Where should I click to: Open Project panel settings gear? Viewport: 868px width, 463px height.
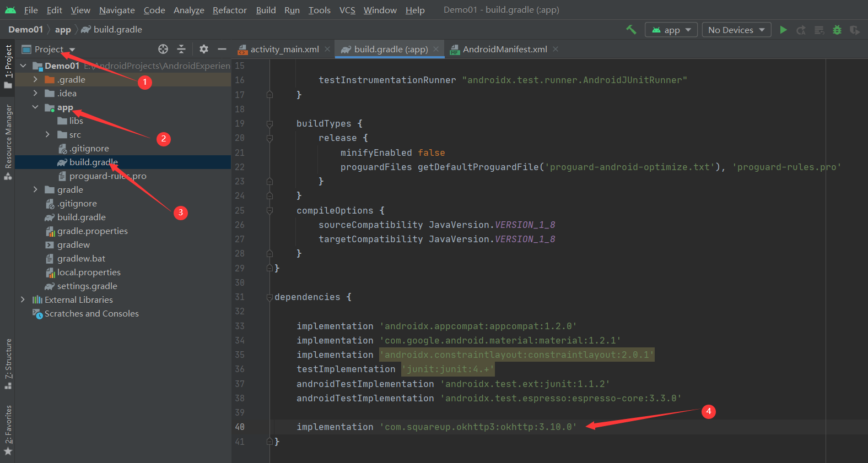point(204,49)
